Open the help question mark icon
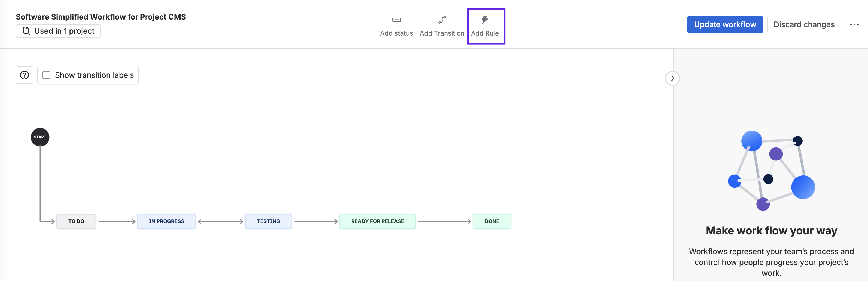The width and height of the screenshot is (868, 281). (x=25, y=75)
